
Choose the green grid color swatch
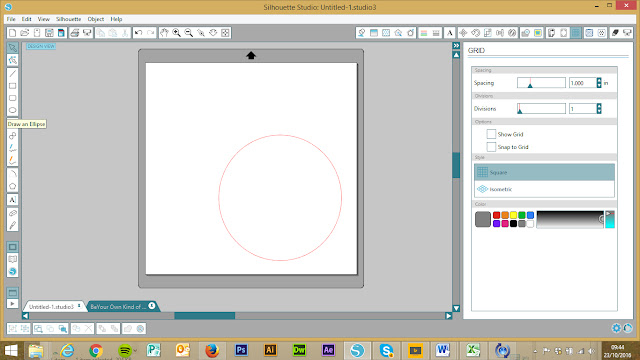click(x=522, y=215)
